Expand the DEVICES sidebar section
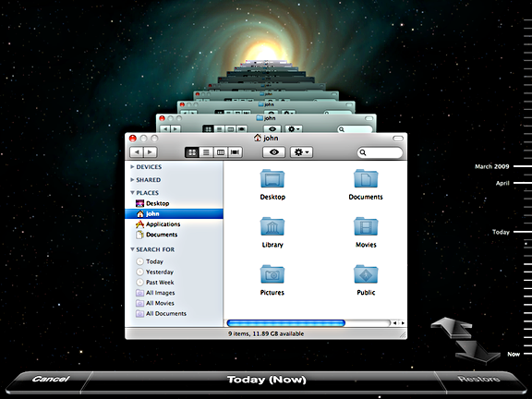The height and width of the screenshot is (399, 532). coord(132,167)
